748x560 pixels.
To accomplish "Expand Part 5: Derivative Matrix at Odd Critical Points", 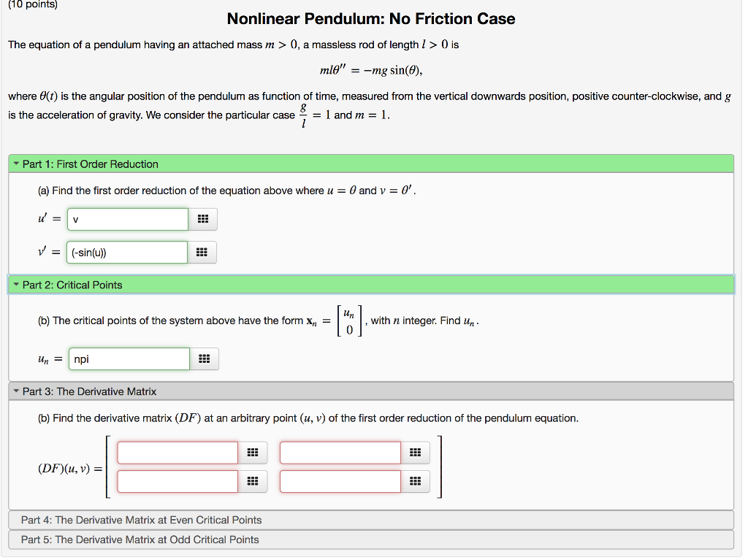I will click(x=140, y=539).
